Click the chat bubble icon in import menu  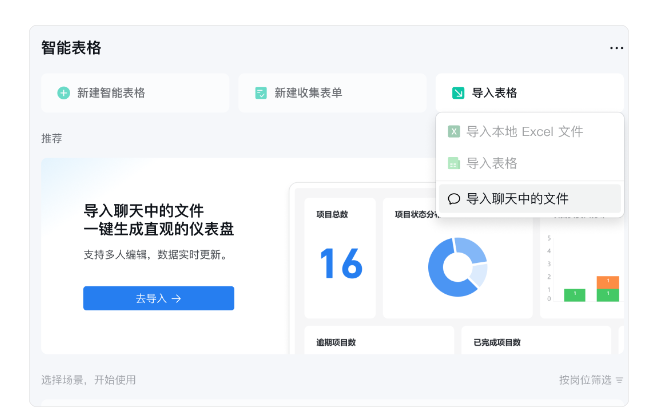454,199
